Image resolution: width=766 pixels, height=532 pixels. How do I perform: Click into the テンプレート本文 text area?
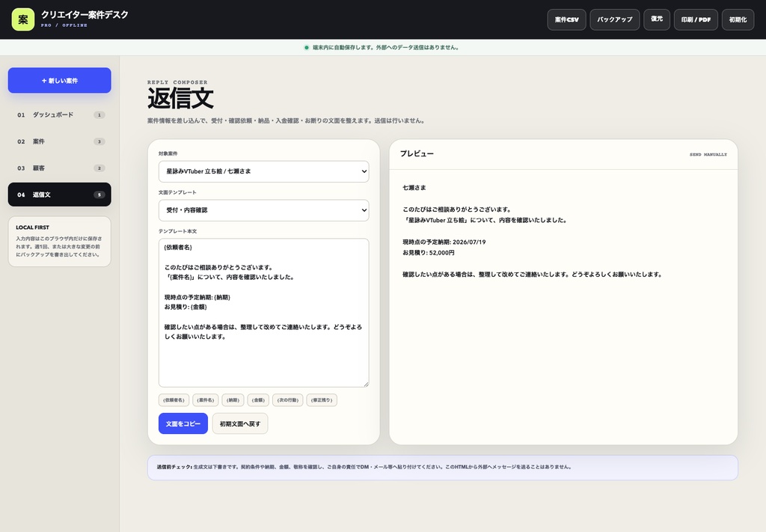pos(264,313)
